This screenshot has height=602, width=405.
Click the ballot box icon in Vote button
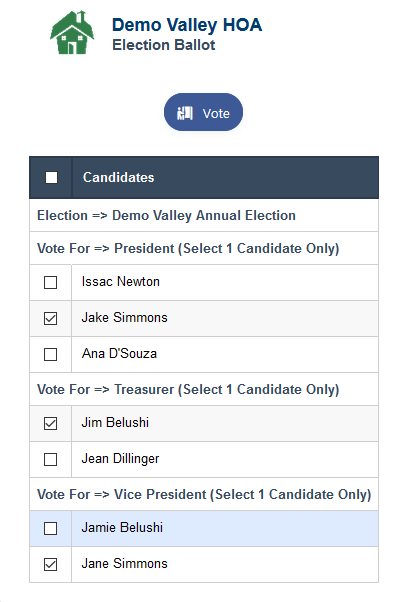[185, 113]
